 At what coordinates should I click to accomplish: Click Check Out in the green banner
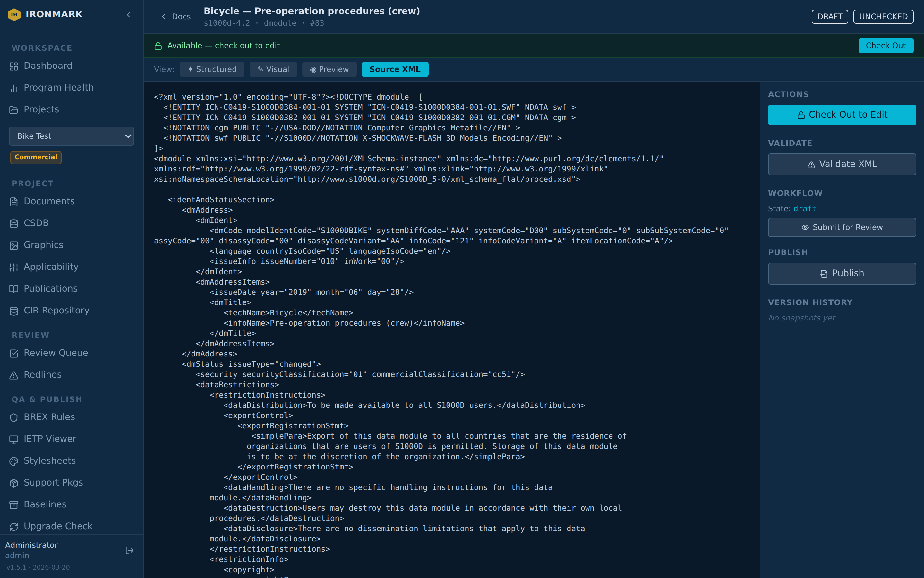886,46
